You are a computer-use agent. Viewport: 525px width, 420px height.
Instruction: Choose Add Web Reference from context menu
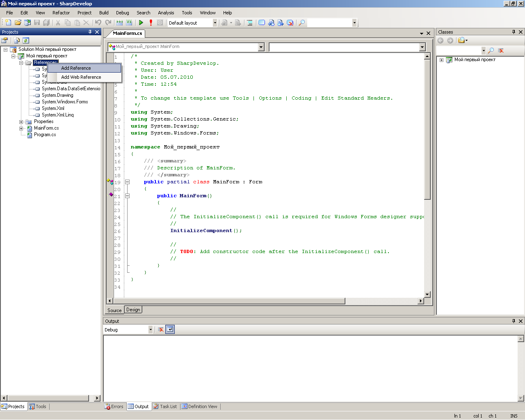pos(81,77)
